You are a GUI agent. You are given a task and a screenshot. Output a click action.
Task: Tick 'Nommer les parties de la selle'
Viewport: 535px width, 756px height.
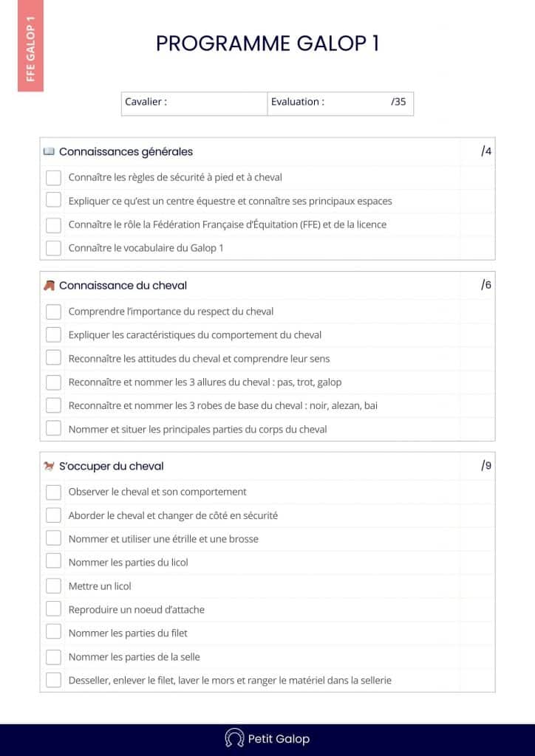53,656
